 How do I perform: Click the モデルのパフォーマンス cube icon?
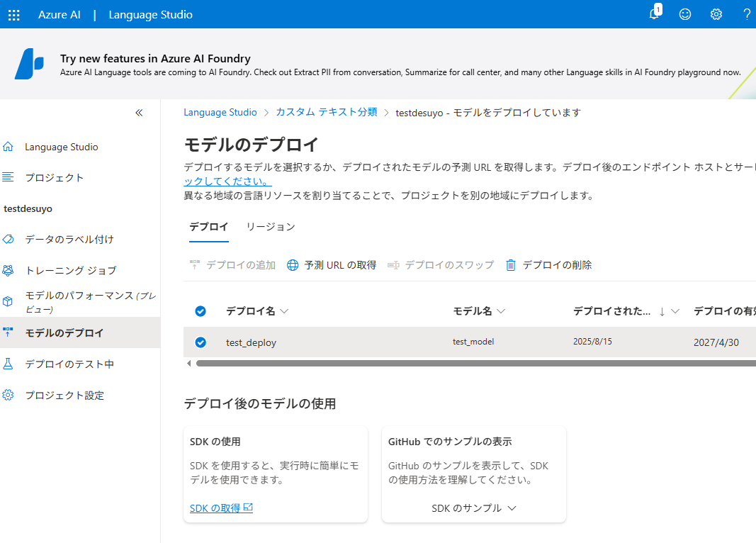pyautogui.click(x=9, y=301)
